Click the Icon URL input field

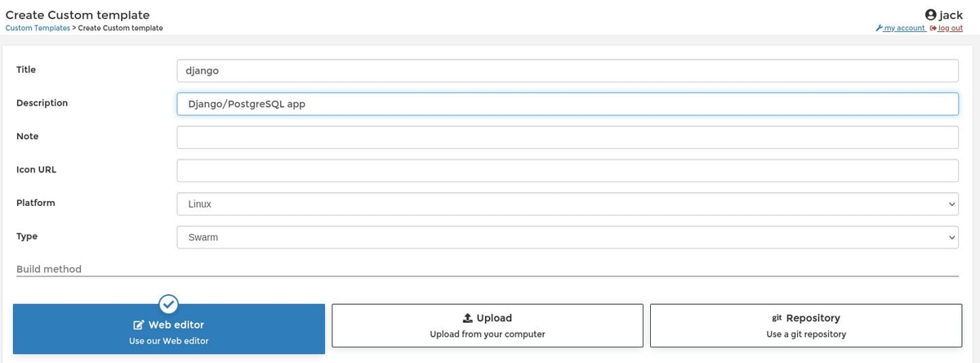567,171
